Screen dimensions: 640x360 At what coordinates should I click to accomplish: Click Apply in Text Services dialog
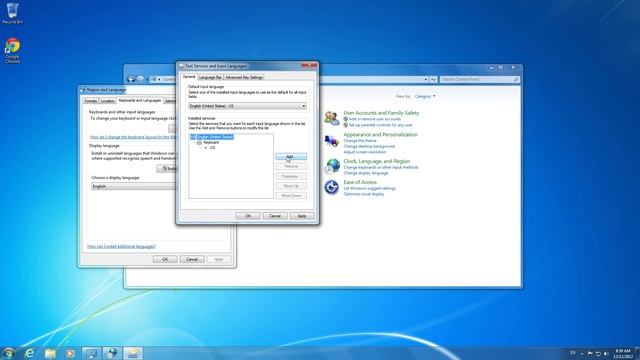(302, 216)
